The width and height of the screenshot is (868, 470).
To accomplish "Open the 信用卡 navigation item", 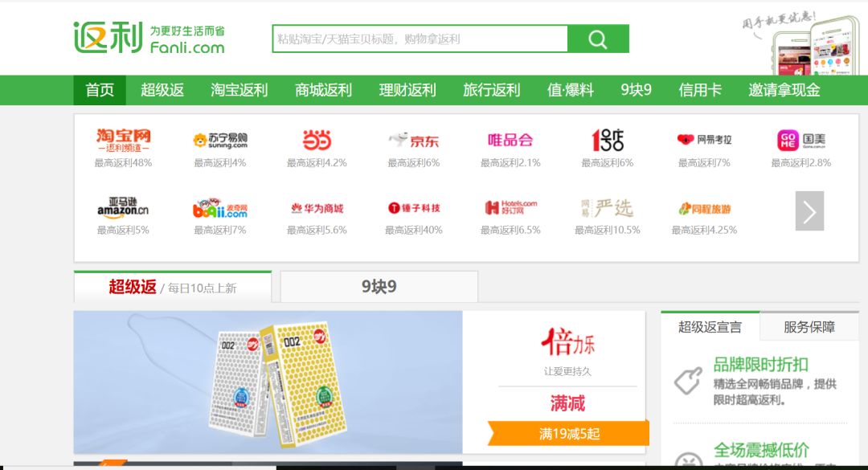I will point(700,90).
